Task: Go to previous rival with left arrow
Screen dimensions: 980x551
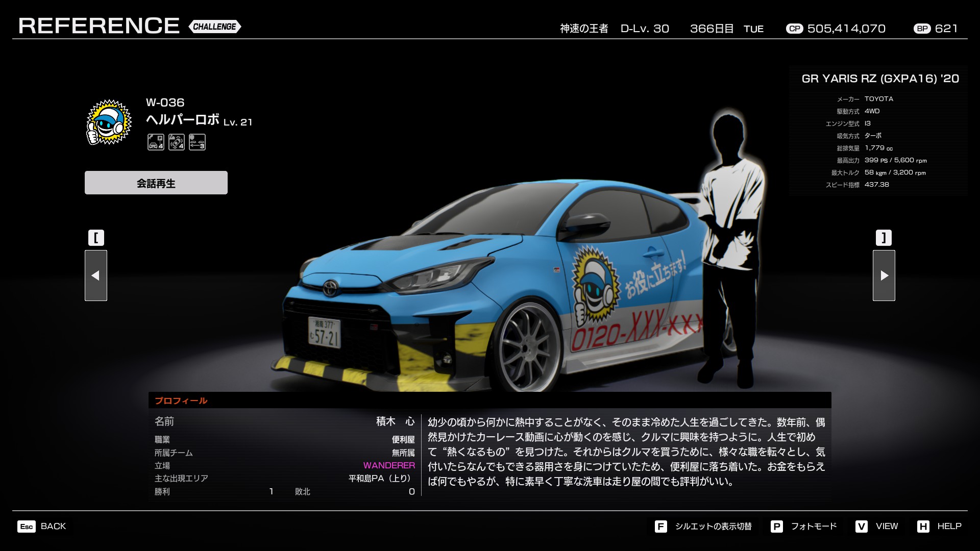Action: click(x=96, y=275)
